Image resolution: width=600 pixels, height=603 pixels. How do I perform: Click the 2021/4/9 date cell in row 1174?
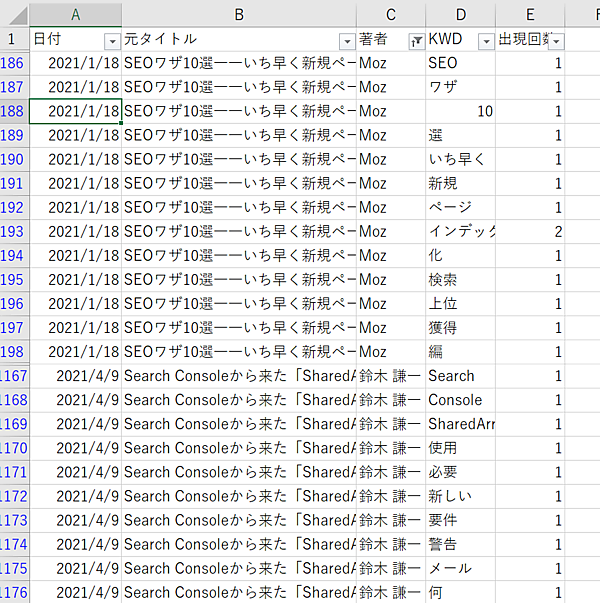76,545
